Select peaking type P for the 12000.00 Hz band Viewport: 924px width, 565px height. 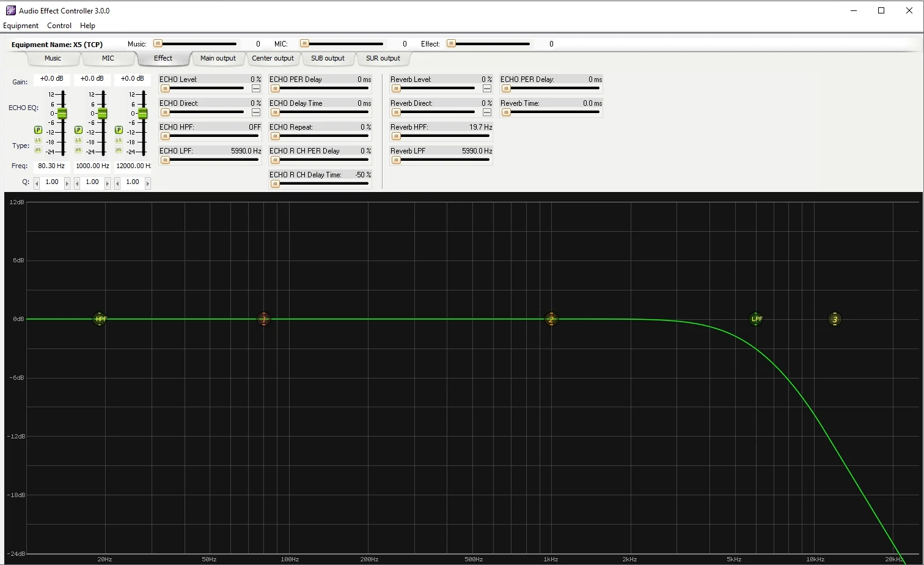pyautogui.click(x=119, y=130)
